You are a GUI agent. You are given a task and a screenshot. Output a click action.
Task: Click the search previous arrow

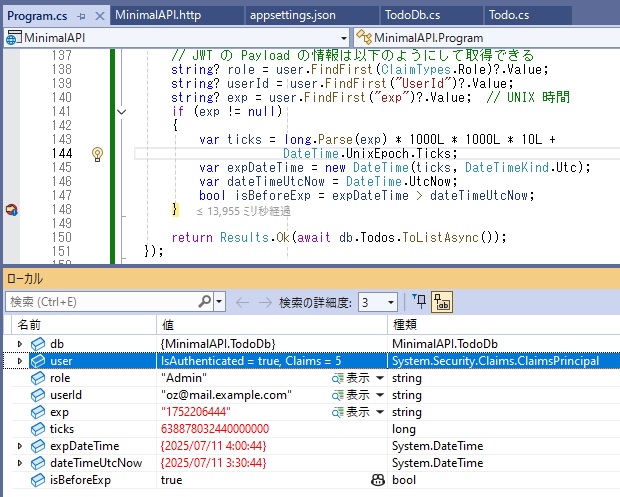point(242,302)
